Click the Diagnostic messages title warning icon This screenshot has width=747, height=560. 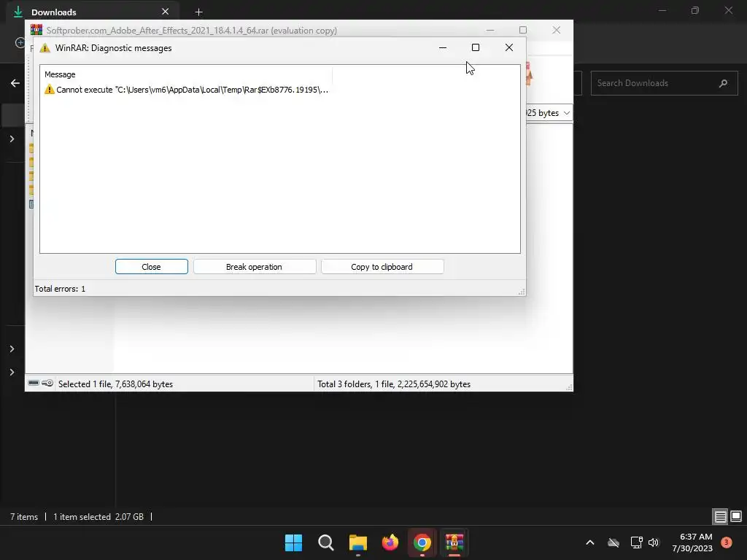coord(44,48)
